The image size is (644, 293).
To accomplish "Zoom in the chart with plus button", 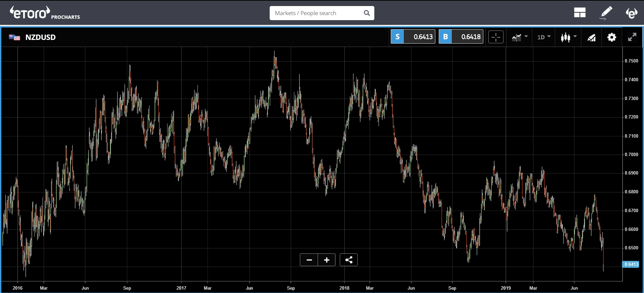I will click(x=326, y=260).
